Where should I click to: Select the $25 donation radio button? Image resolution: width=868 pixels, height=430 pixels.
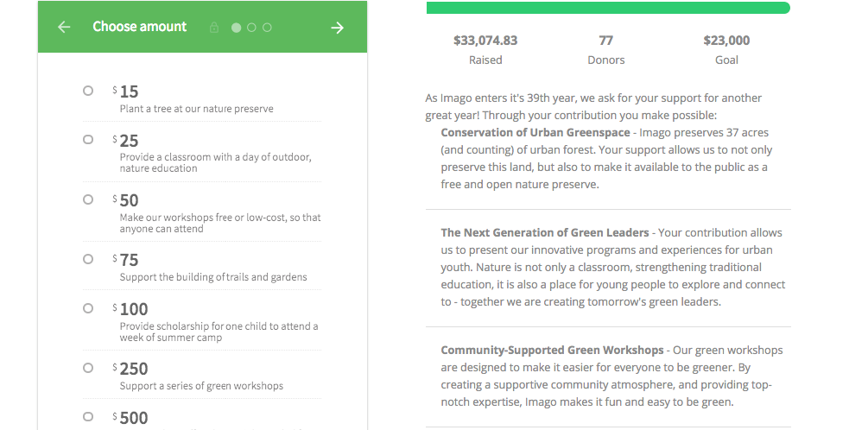coord(88,140)
